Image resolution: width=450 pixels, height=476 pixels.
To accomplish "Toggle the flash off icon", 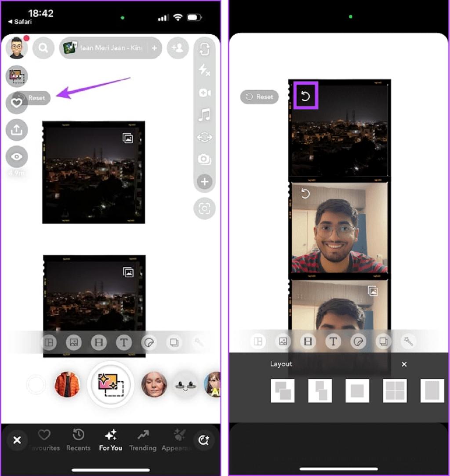I will coord(204,70).
